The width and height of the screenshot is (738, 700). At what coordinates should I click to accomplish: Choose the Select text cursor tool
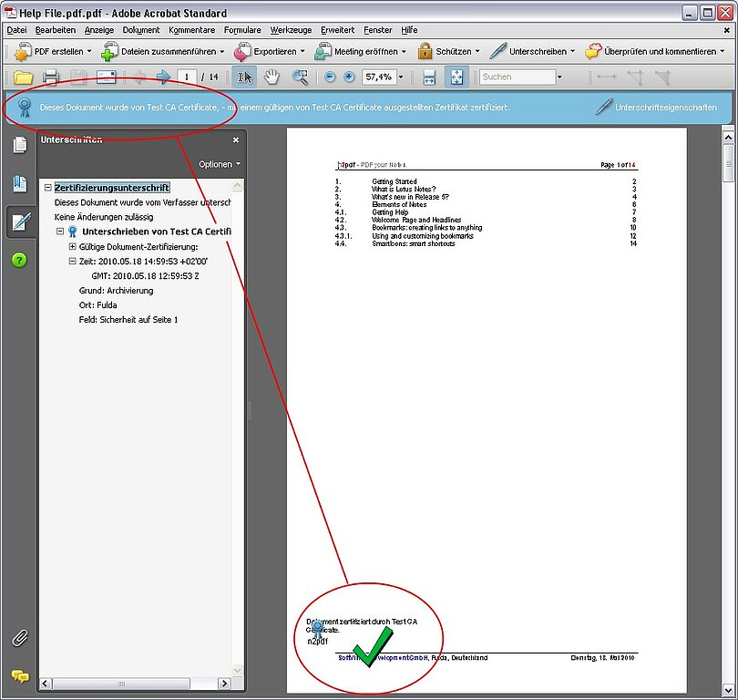click(244, 77)
